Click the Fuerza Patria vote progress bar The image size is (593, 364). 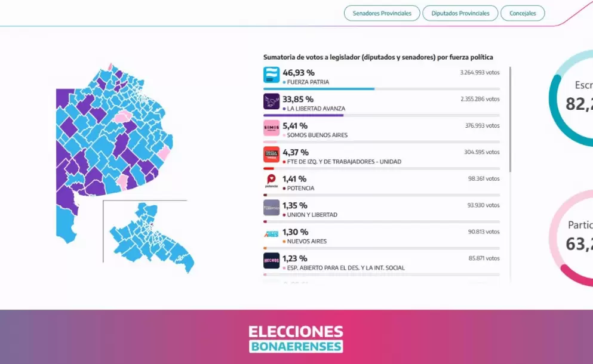click(x=319, y=89)
